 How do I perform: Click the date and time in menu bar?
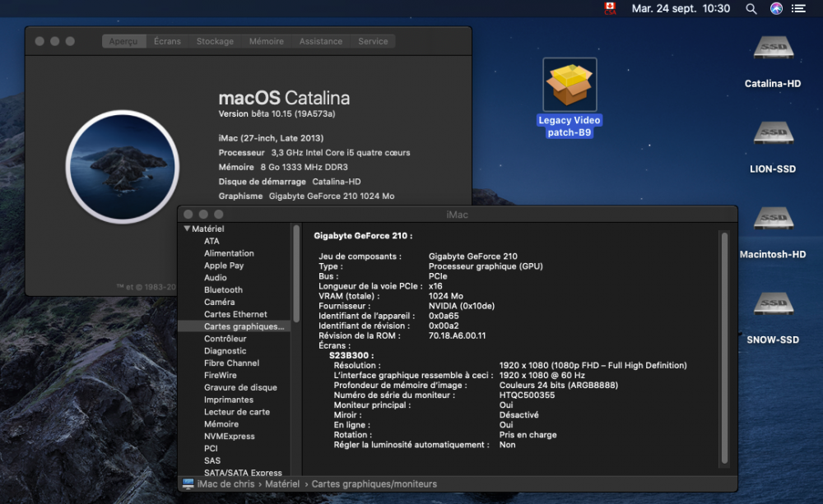coord(681,8)
